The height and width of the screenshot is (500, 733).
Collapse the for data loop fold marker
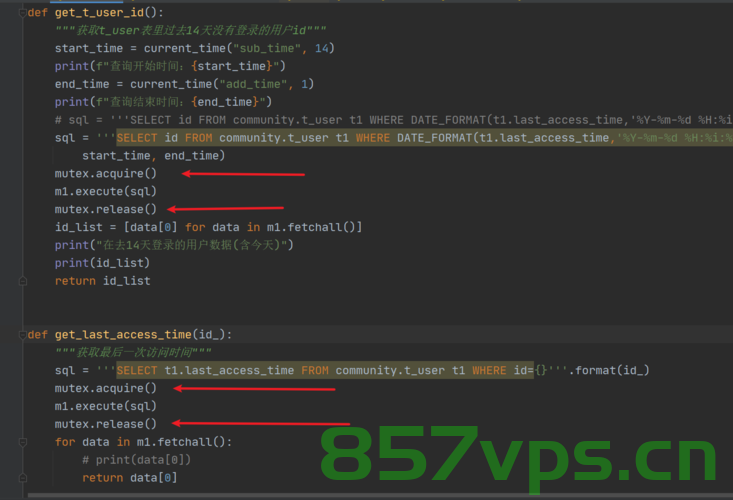point(22,442)
